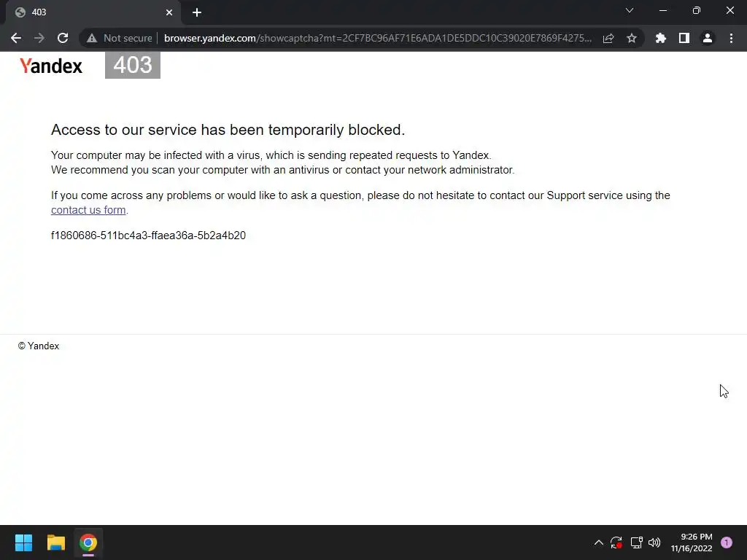Open the Extensions puzzle menu
Image resolution: width=747 pixels, height=560 pixels.
pyautogui.click(x=661, y=38)
